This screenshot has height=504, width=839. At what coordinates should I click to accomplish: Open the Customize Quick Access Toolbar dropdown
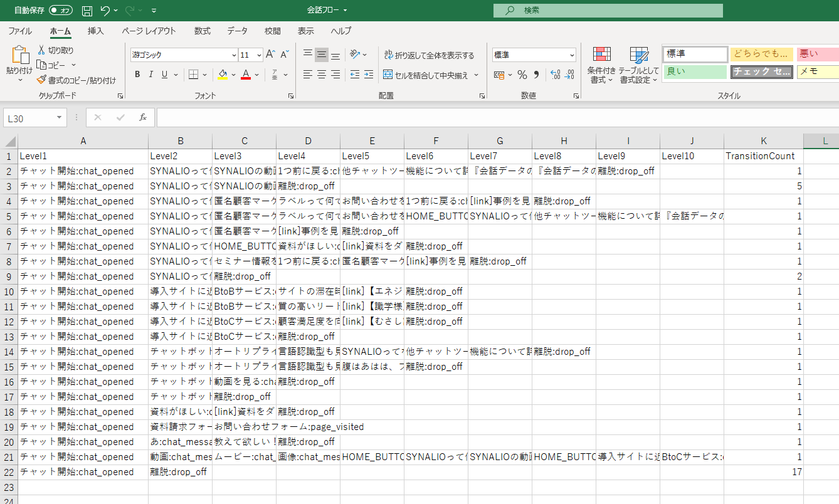click(154, 11)
